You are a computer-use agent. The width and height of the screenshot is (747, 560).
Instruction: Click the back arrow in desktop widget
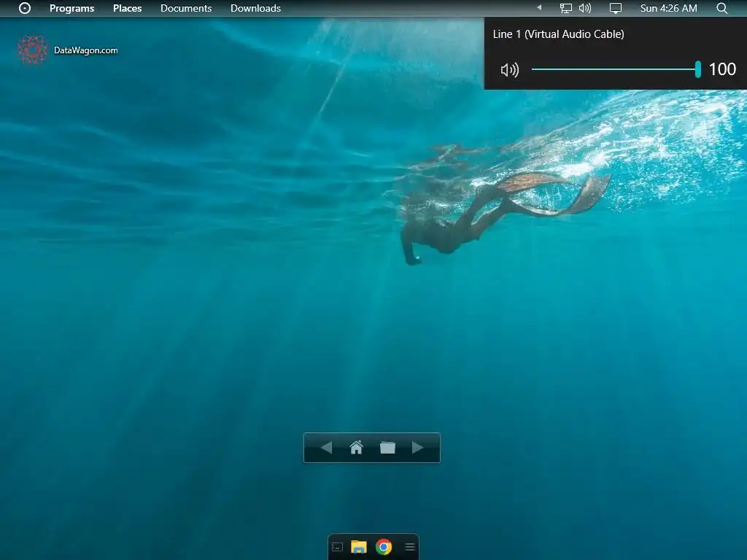326,448
